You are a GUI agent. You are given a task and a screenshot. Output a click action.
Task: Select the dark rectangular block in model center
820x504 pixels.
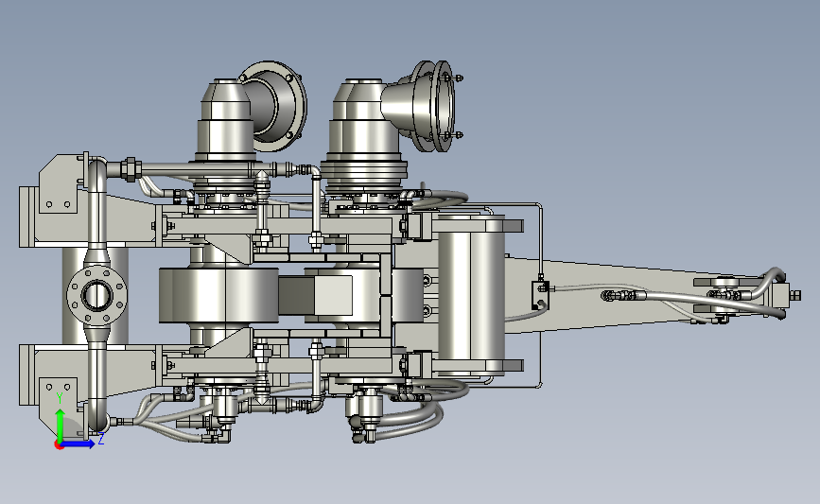(296, 295)
